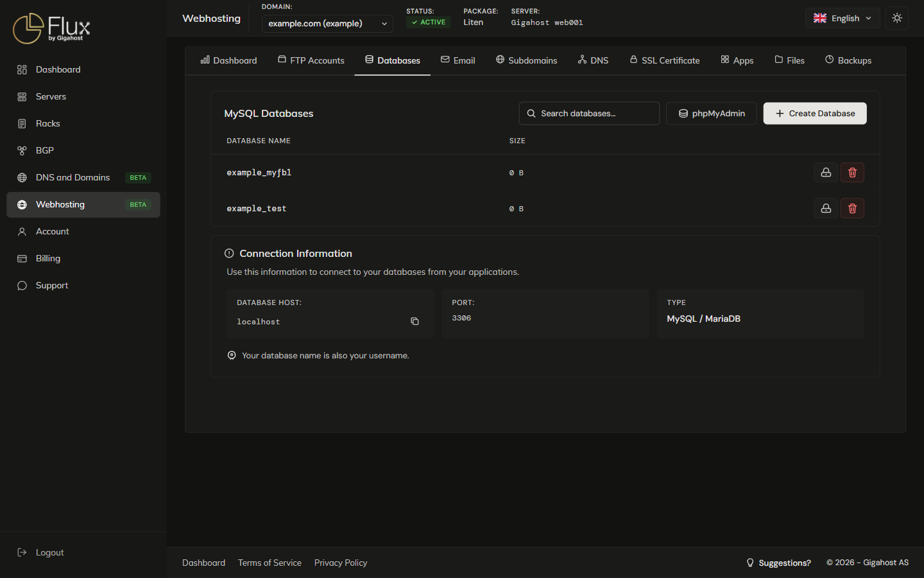The height and width of the screenshot is (578, 924).
Task: Copy the localhost database host
Action: 415,321
